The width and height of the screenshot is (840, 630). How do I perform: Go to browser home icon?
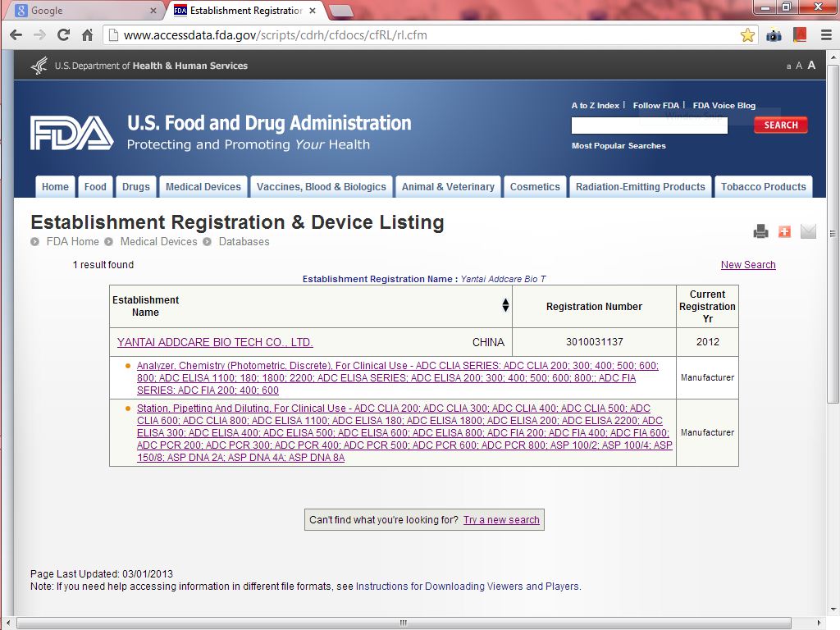coord(87,35)
